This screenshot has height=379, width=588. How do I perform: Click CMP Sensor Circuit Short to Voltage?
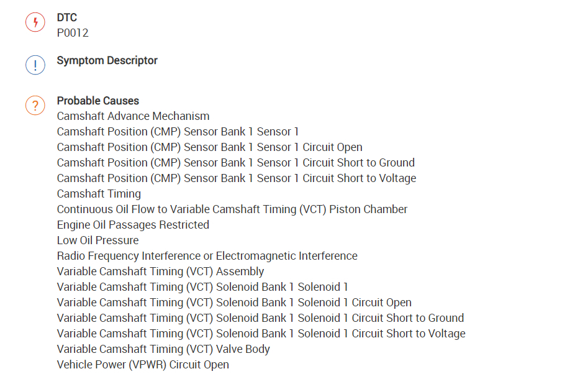[236, 178]
